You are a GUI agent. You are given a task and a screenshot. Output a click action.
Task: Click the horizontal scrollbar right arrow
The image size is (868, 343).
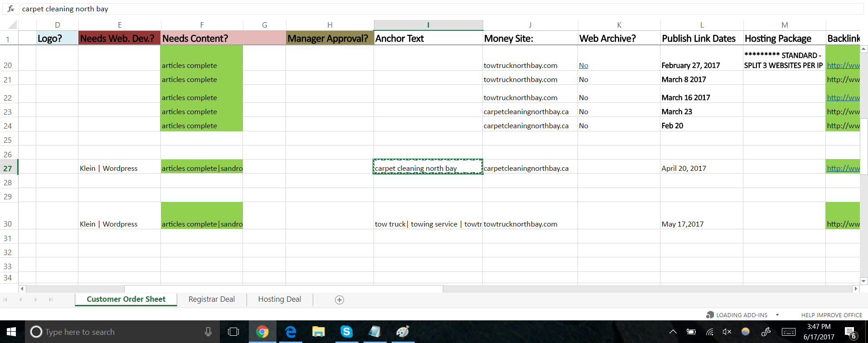pyautogui.click(x=856, y=289)
